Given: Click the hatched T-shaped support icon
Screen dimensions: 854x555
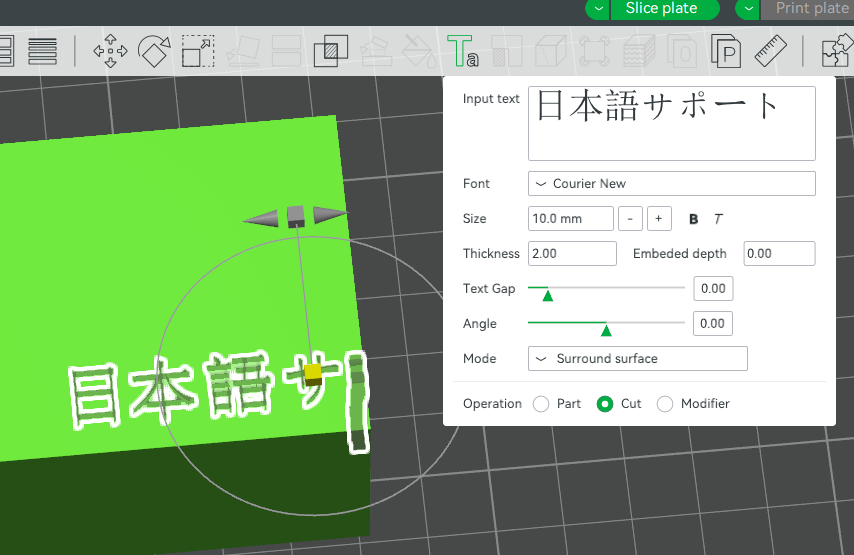Looking at the screenshot, I should pos(507,51).
